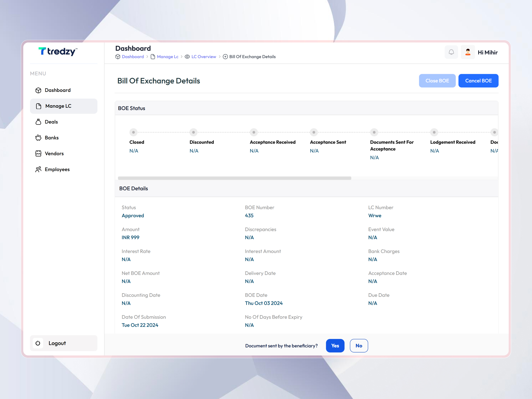The image size is (532, 399).
Task: Open the Dashboard sidebar icon
Action: pyautogui.click(x=39, y=90)
